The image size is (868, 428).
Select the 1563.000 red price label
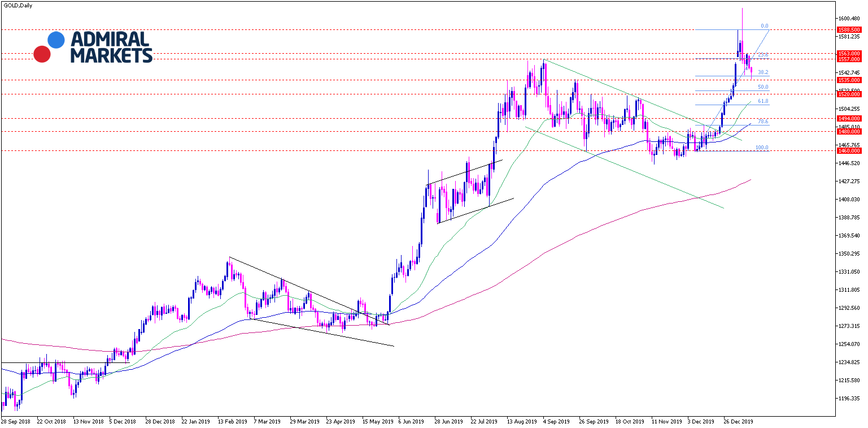pyautogui.click(x=849, y=54)
